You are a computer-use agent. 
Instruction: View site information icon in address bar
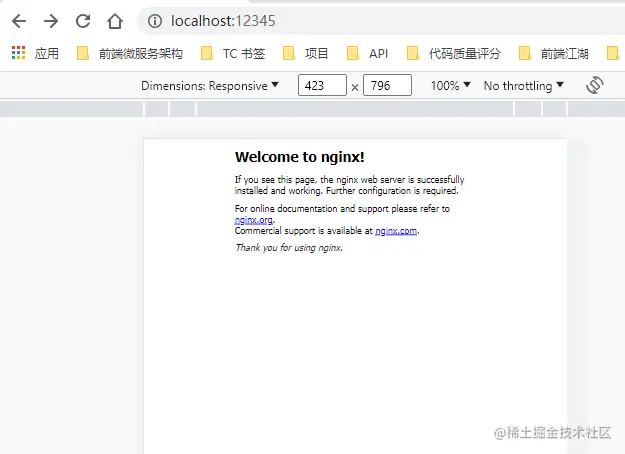tap(155, 21)
